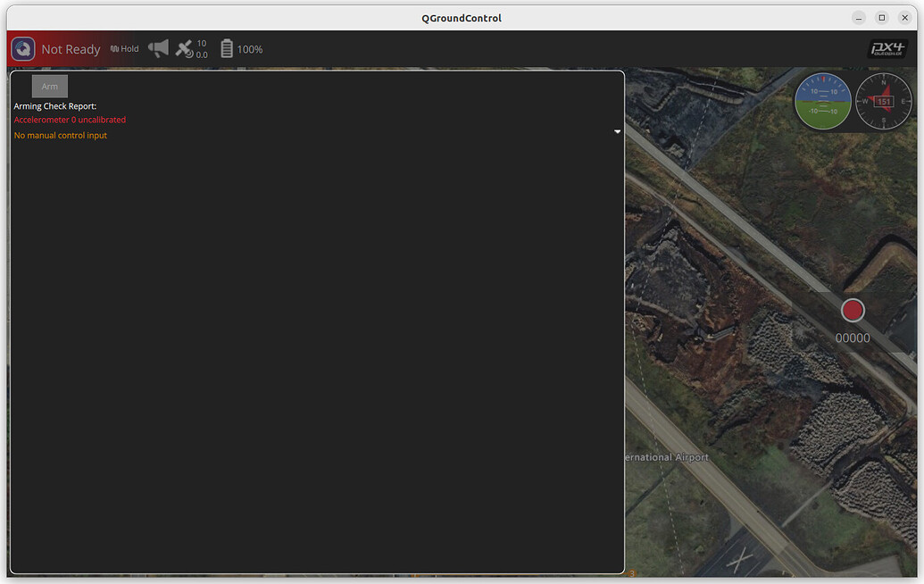Open the QGroundControl menu via the Q logo

click(x=22, y=49)
